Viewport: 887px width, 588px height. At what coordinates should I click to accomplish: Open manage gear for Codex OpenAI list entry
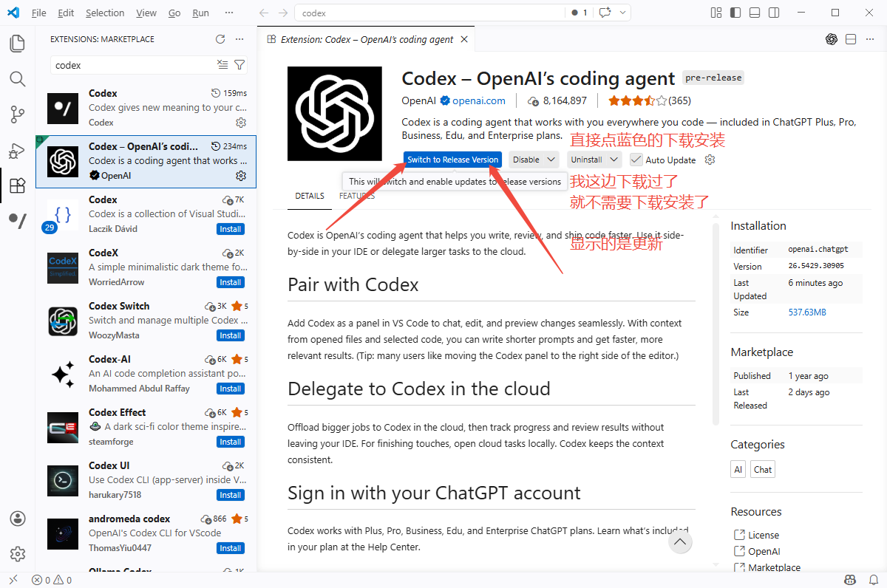(x=241, y=176)
